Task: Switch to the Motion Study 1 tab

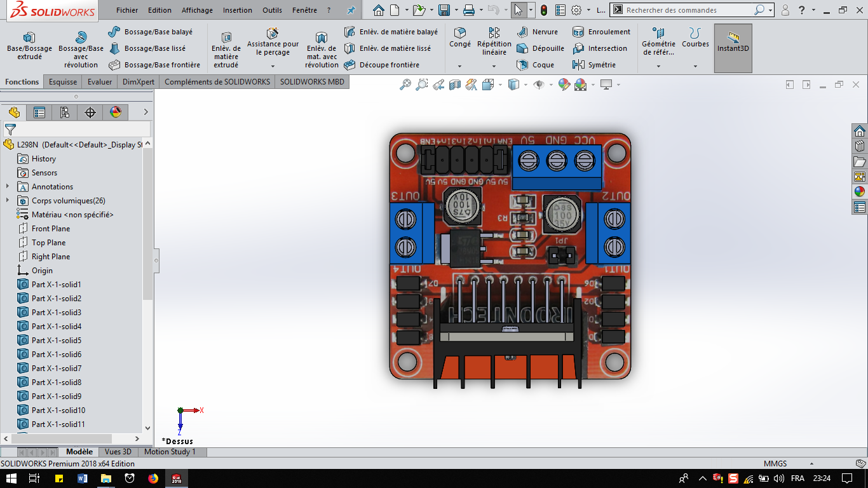Action: 170,452
